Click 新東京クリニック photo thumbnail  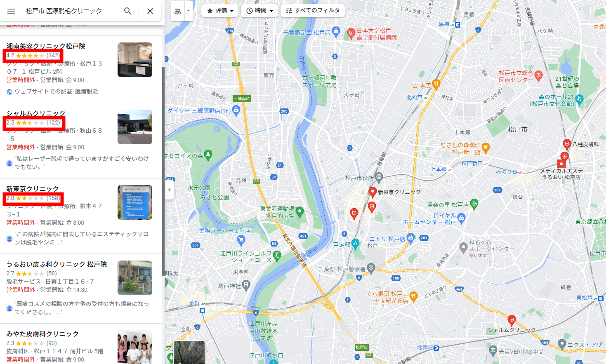coord(135,202)
